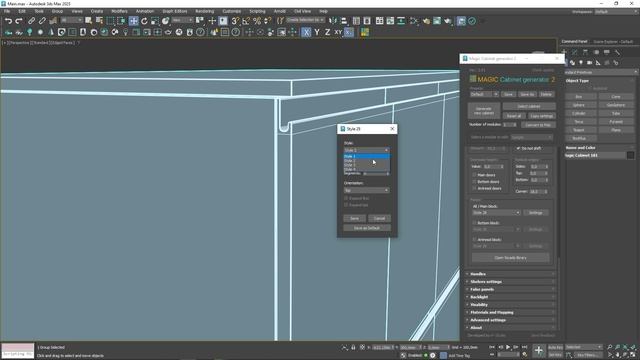The image size is (640, 360).
Task: Expand the Handles rollout
Action: pos(511,274)
